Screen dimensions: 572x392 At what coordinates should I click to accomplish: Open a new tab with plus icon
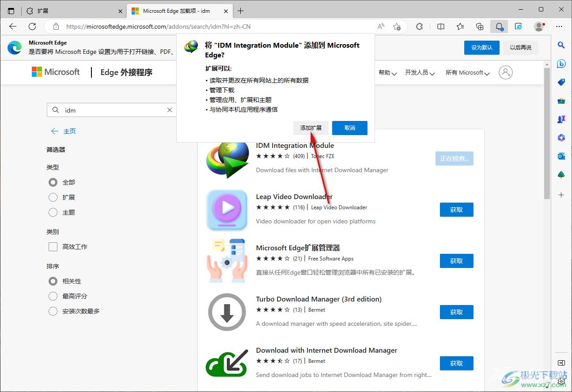coord(240,11)
